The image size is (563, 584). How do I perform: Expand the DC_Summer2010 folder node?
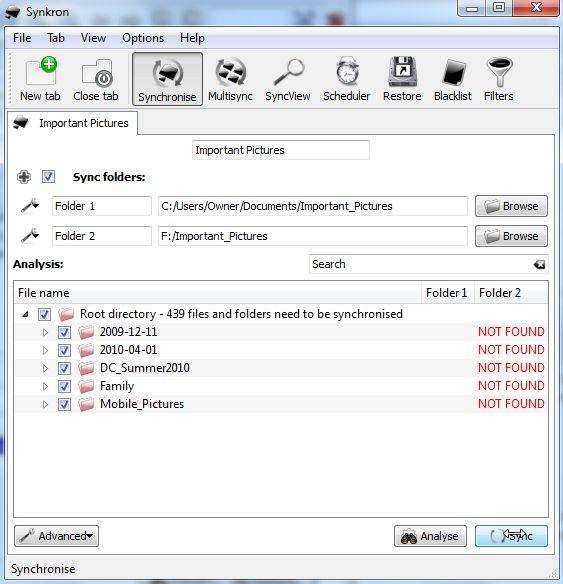click(x=45, y=368)
